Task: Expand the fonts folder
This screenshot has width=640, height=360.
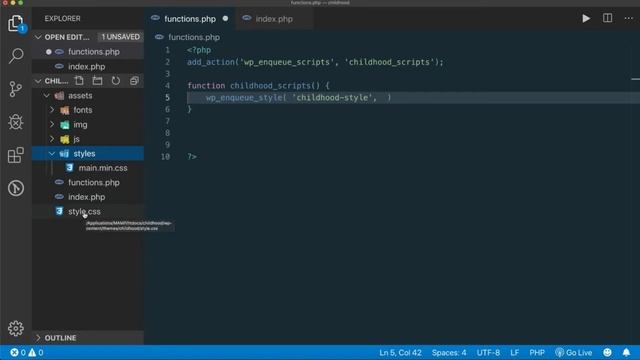Action: (52, 110)
